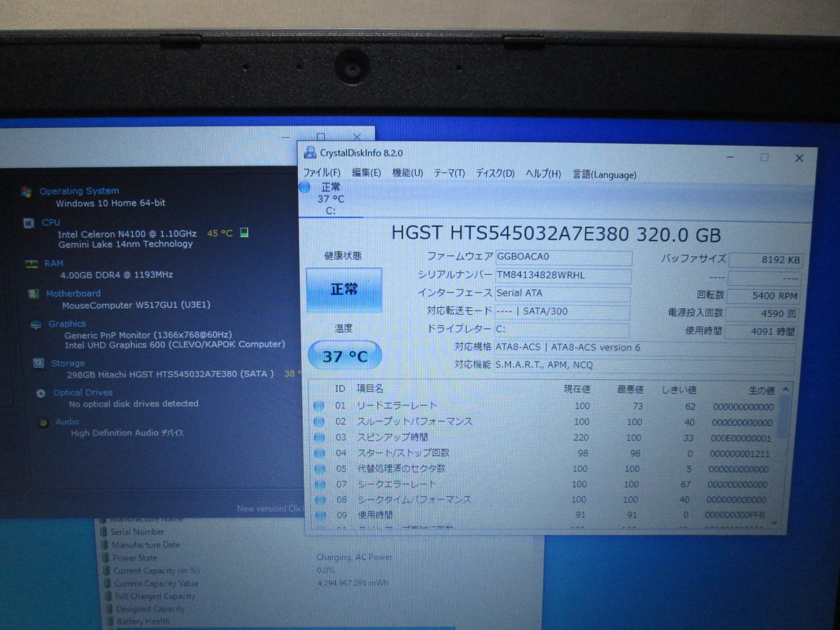Click the CPU chip icon

29,223
